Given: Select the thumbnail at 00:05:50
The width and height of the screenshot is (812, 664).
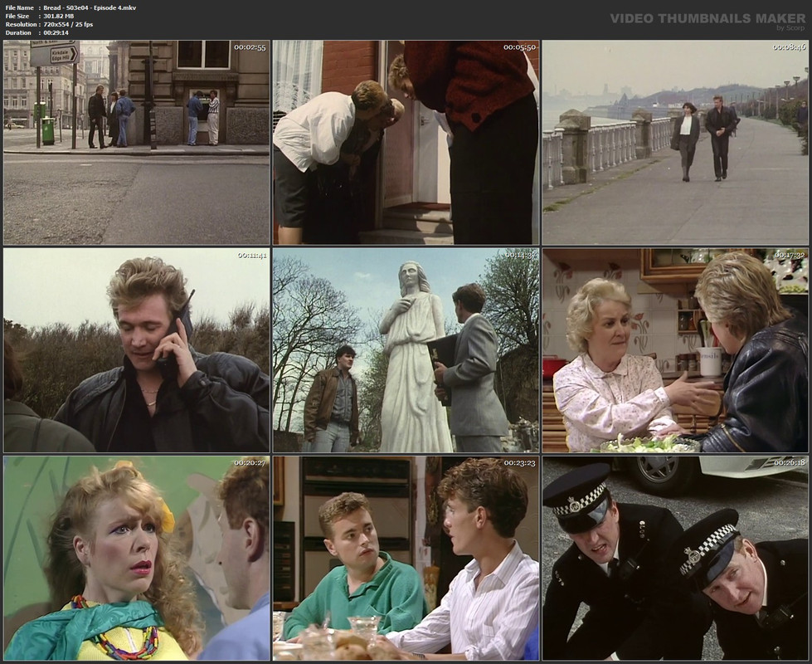Looking at the screenshot, I should tap(406, 143).
